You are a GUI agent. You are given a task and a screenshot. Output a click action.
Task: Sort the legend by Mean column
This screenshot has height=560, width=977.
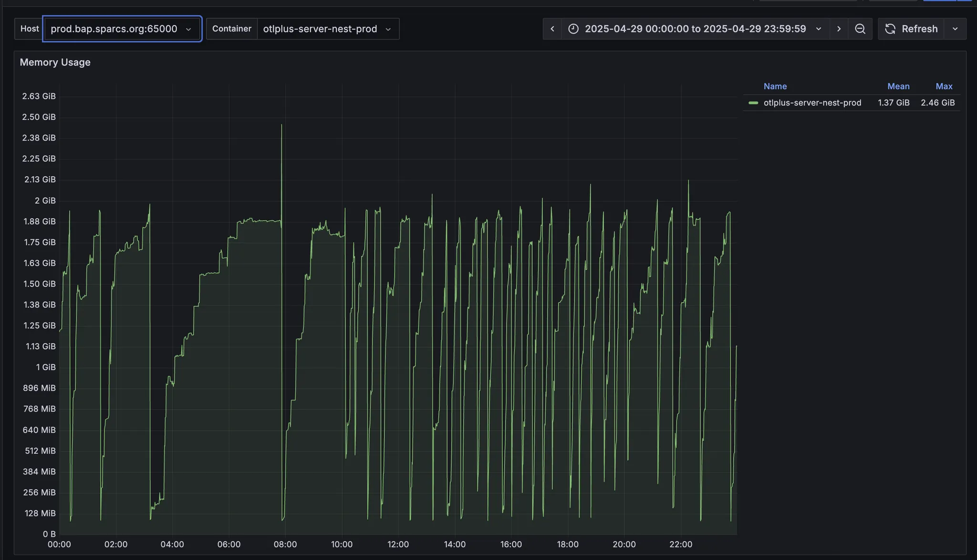[x=898, y=86]
